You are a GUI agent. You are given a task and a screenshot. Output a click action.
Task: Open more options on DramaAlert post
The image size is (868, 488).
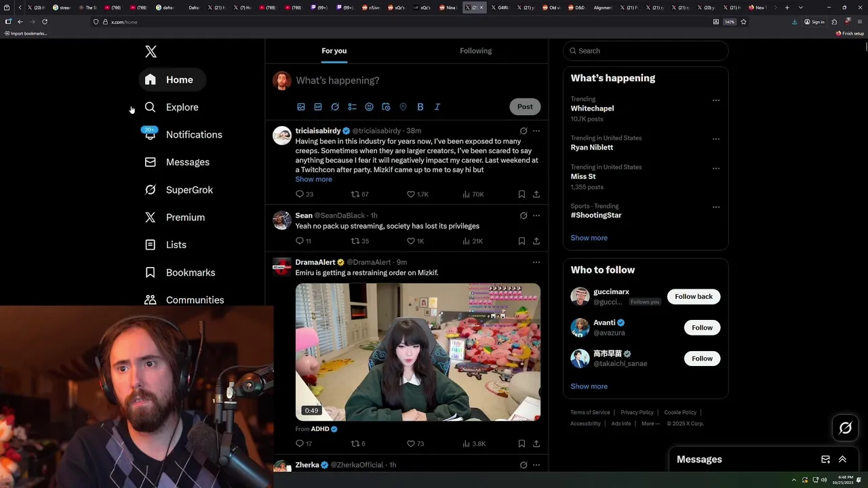pos(536,262)
